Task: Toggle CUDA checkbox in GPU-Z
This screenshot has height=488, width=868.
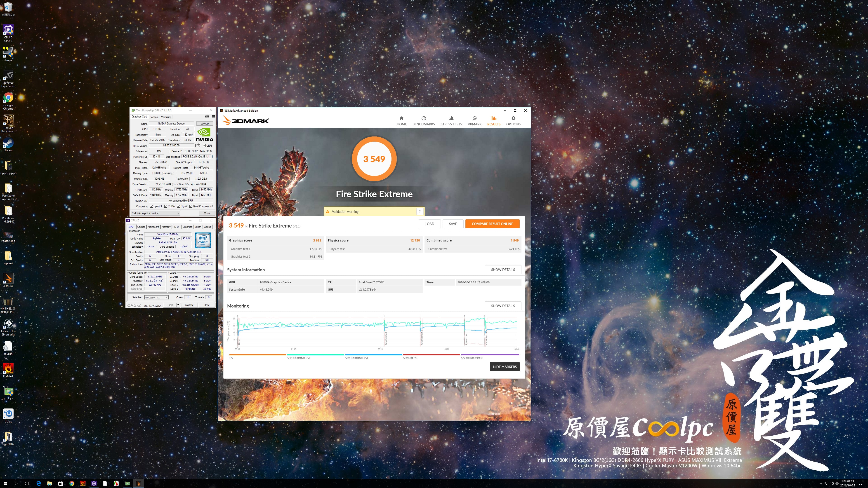Action: pyautogui.click(x=166, y=206)
